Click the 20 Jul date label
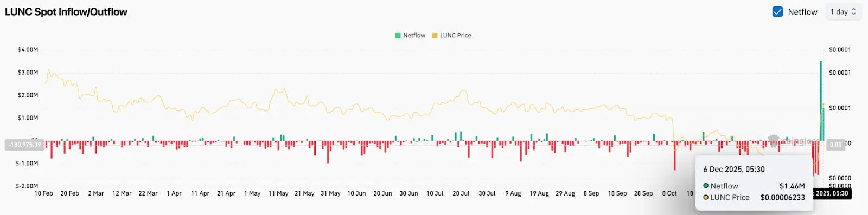 [x=461, y=193]
